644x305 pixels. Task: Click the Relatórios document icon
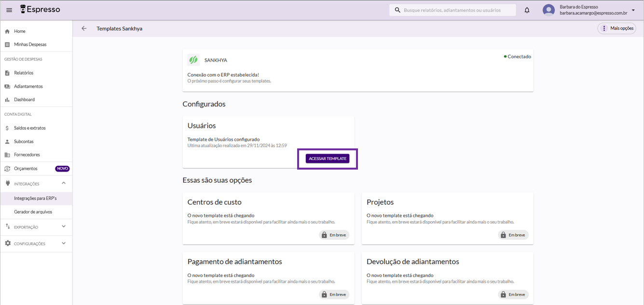coord(7,73)
